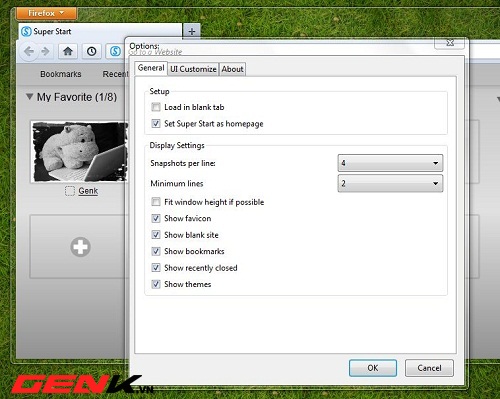Switch to the General tab
Screen dimensions: 500x399
(151, 68)
